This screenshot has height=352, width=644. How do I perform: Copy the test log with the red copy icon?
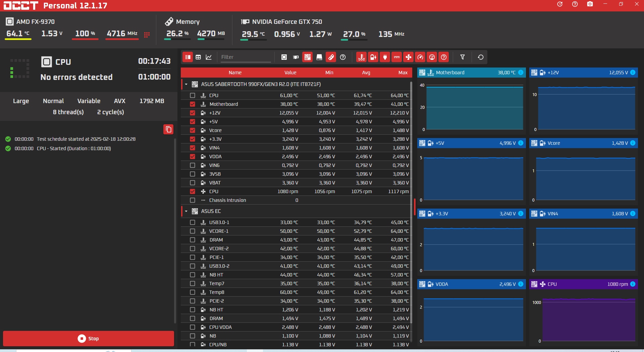[x=168, y=129]
